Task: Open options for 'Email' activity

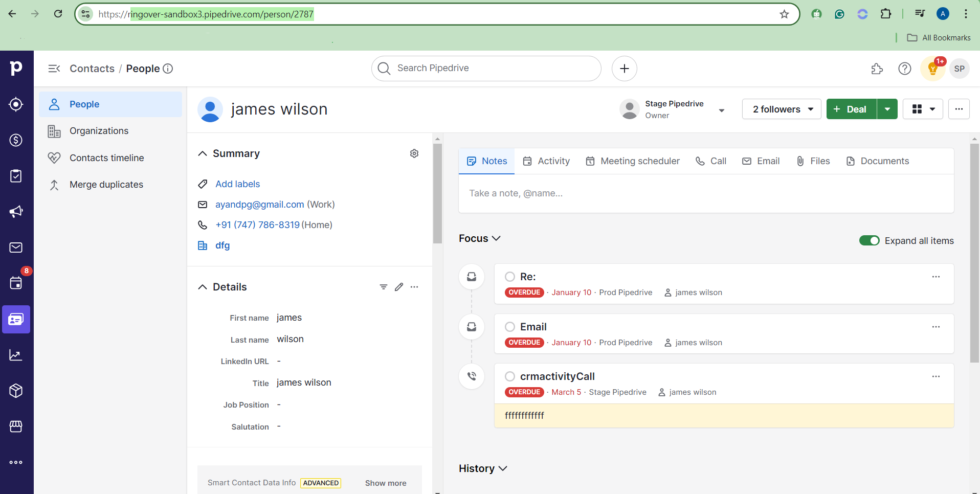Action: (x=936, y=327)
